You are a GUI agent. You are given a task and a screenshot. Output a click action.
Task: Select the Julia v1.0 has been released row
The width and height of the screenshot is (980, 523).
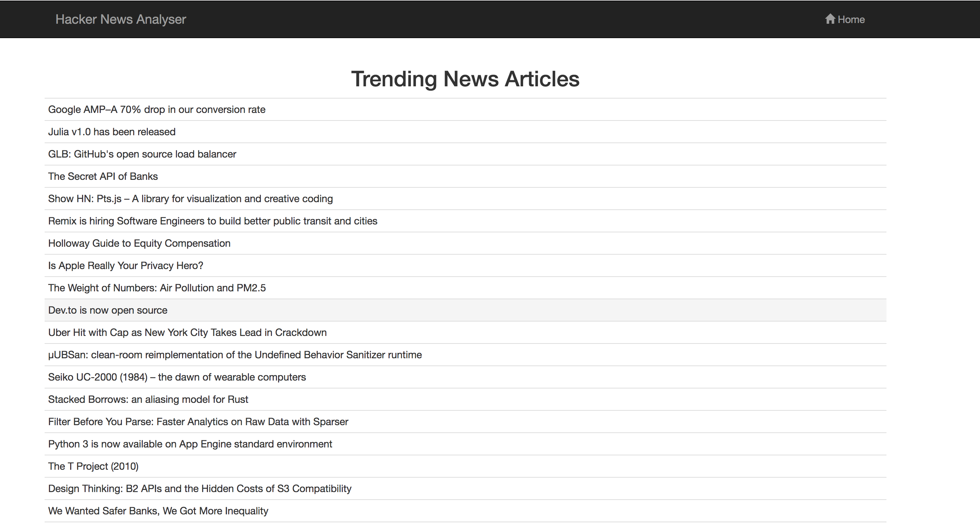(x=465, y=132)
